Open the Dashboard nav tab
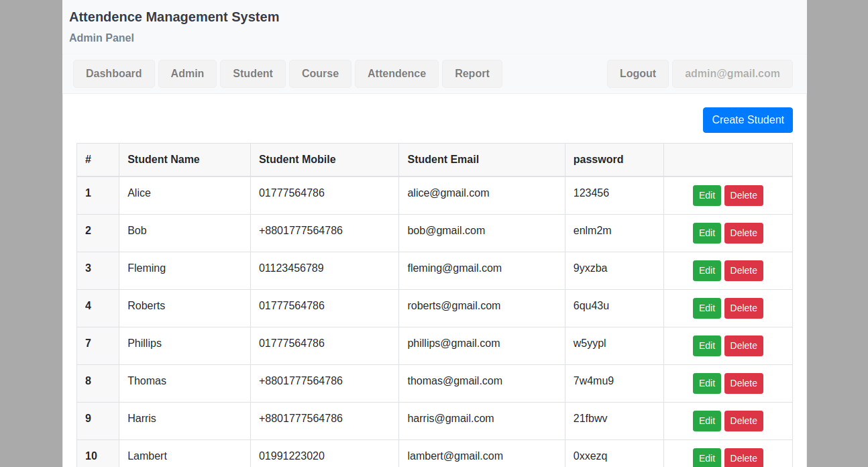868x467 pixels. click(113, 74)
